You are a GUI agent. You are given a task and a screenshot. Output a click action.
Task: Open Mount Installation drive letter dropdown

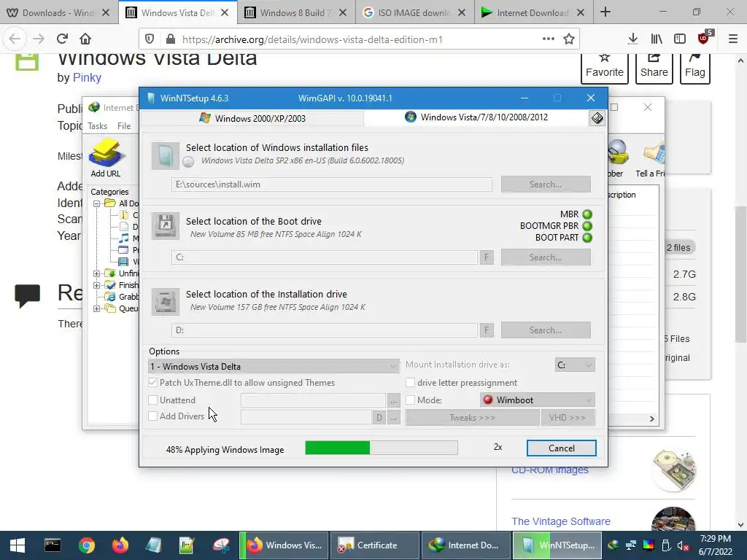tap(575, 365)
